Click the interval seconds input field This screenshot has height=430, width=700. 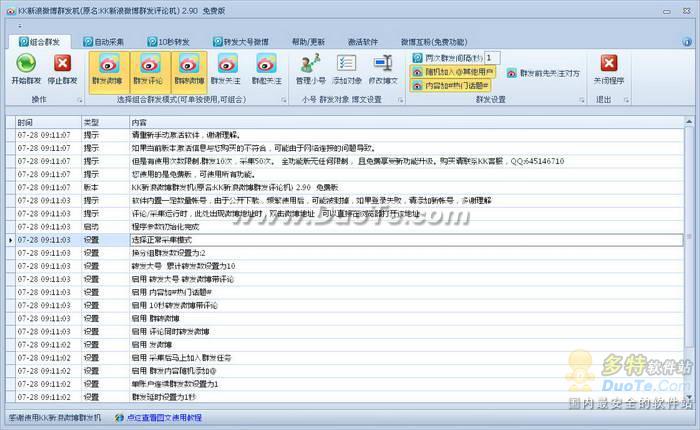(492, 58)
